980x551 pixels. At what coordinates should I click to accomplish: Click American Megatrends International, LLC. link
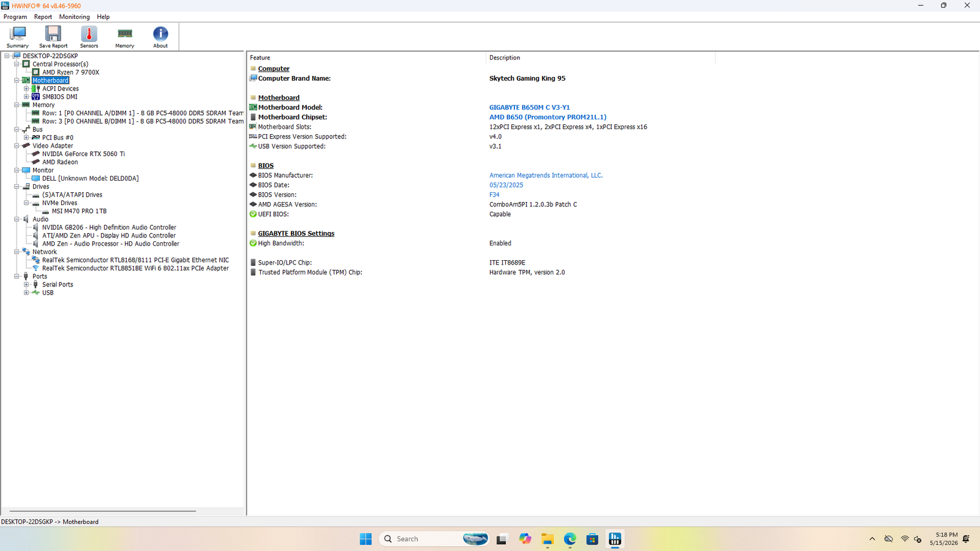point(546,175)
